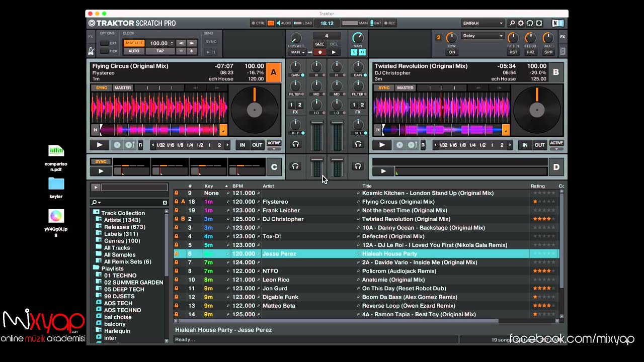Clear the browser search field X
Viewport: 644px width, 362px height.
pyautogui.click(x=165, y=203)
